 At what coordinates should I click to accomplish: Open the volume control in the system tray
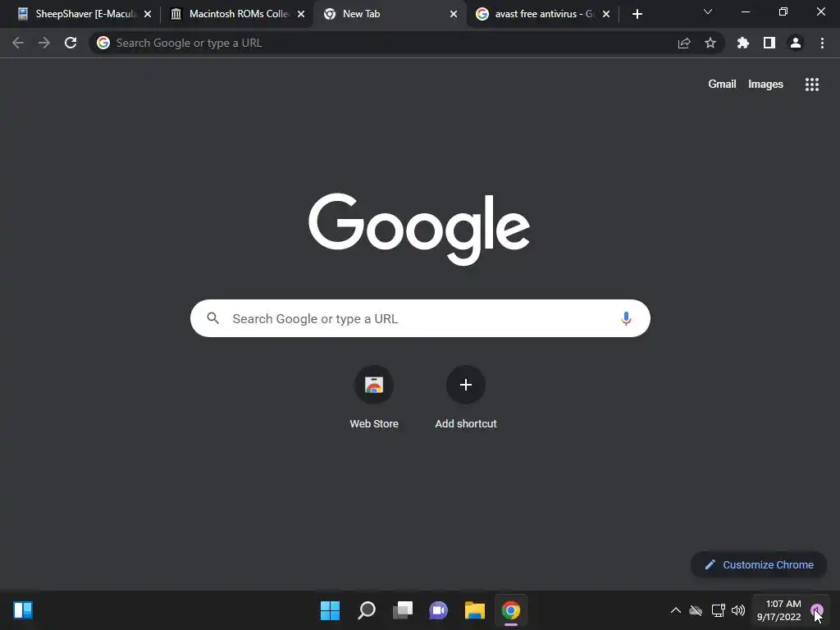click(738, 610)
